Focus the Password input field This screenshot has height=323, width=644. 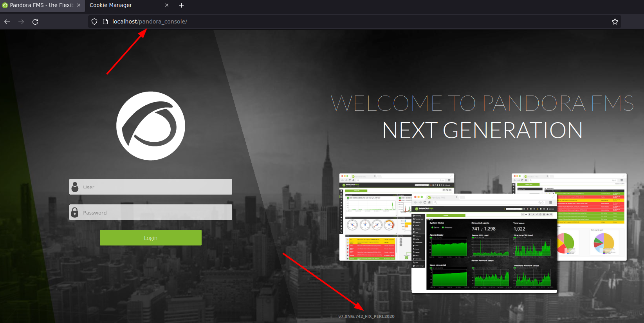coord(151,212)
